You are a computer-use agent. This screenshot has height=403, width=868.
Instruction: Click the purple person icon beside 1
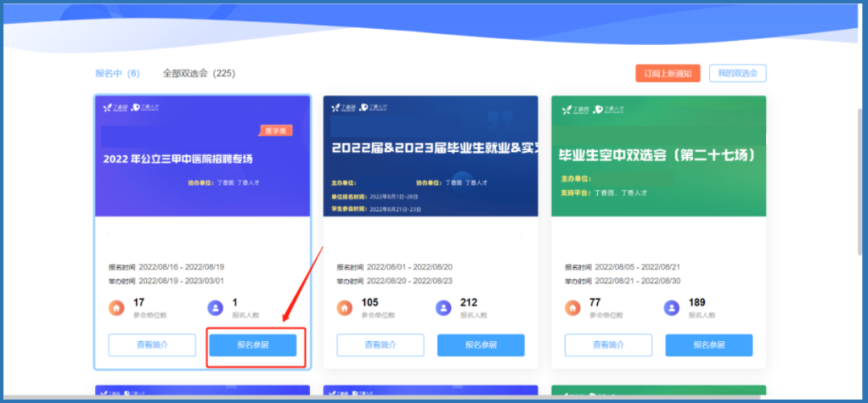coord(215,307)
